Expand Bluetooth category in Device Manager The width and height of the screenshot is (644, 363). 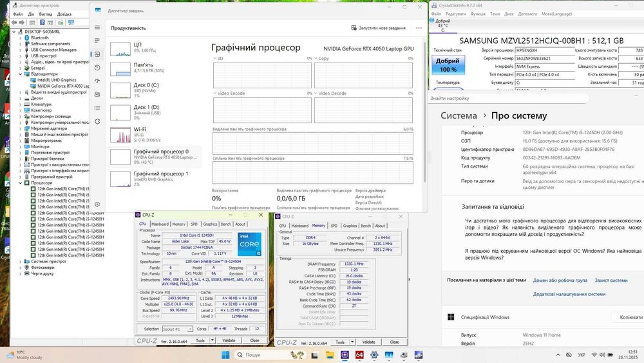[20, 38]
